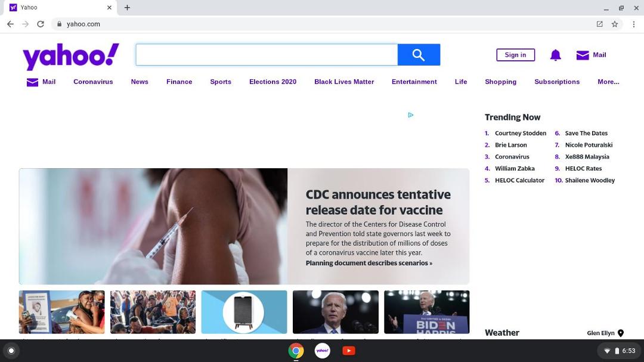Open a new tab with plus button
The width and height of the screenshot is (644, 362).
[128, 7]
